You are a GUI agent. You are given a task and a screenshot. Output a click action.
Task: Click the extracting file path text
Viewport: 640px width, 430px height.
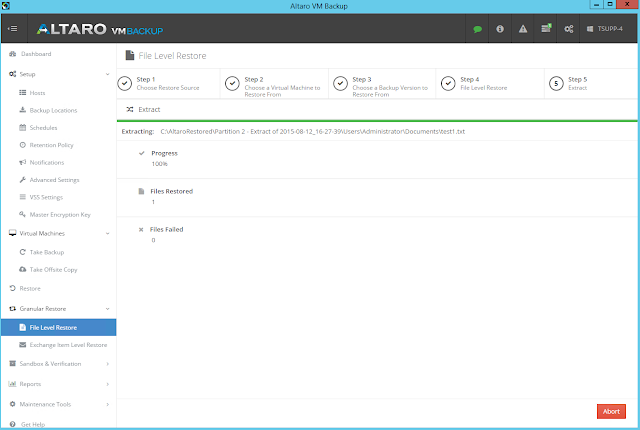(313, 132)
